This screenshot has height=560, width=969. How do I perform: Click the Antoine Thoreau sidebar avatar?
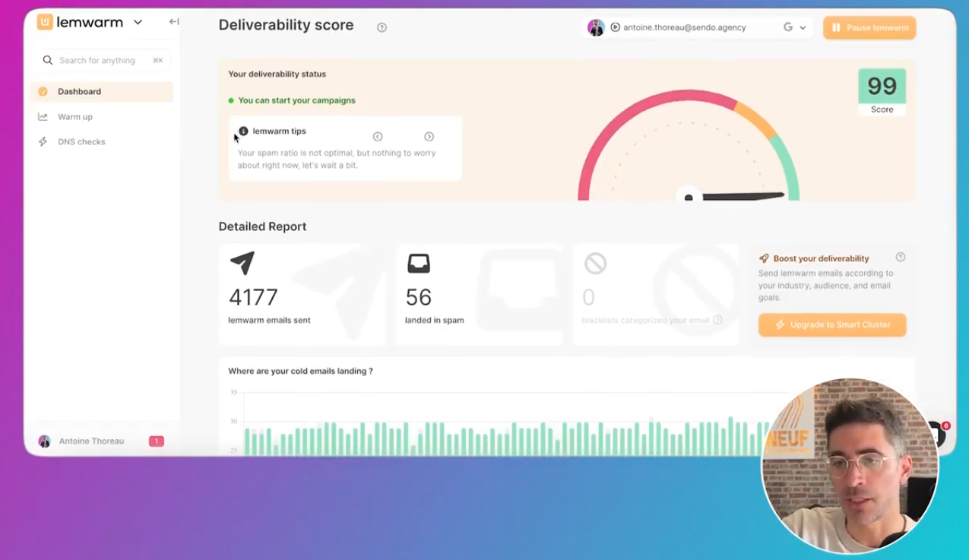click(44, 441)
